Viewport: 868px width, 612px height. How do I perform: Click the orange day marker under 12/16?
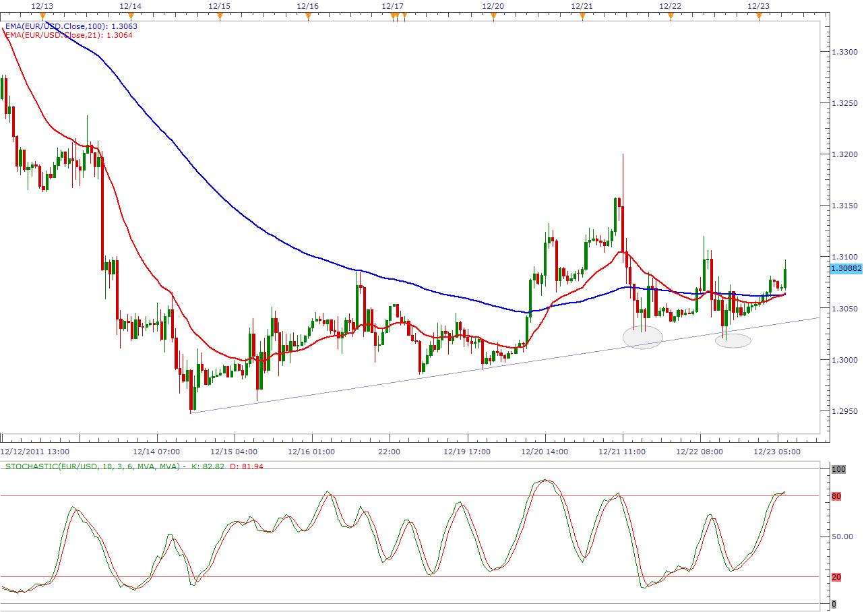(x=308, y=16)
